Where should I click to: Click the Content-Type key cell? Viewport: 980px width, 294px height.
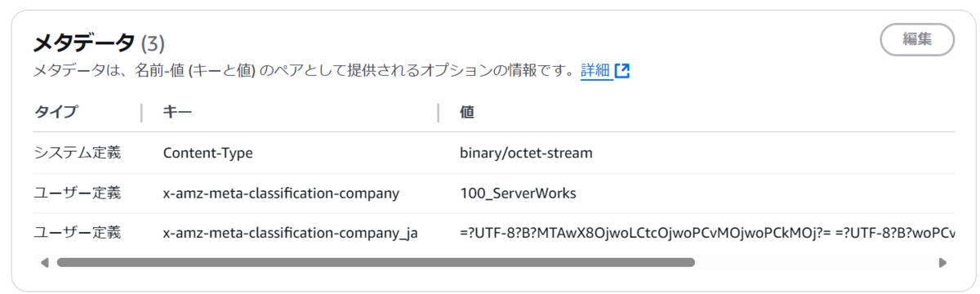(208, 153)
